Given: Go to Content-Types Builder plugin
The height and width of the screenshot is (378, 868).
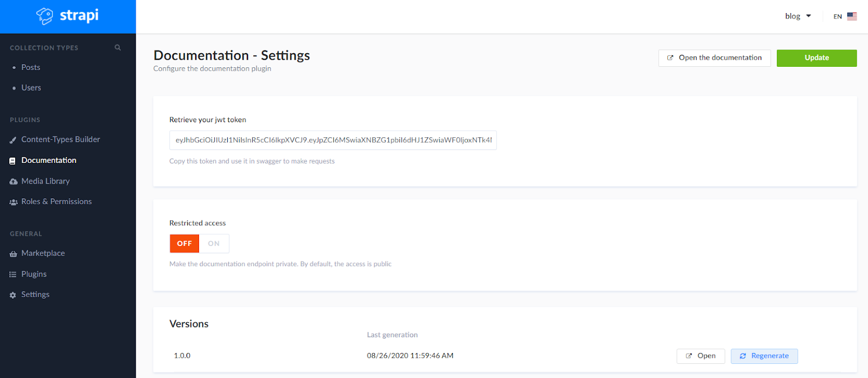Looking at the screenshot, I should (61, 140).
